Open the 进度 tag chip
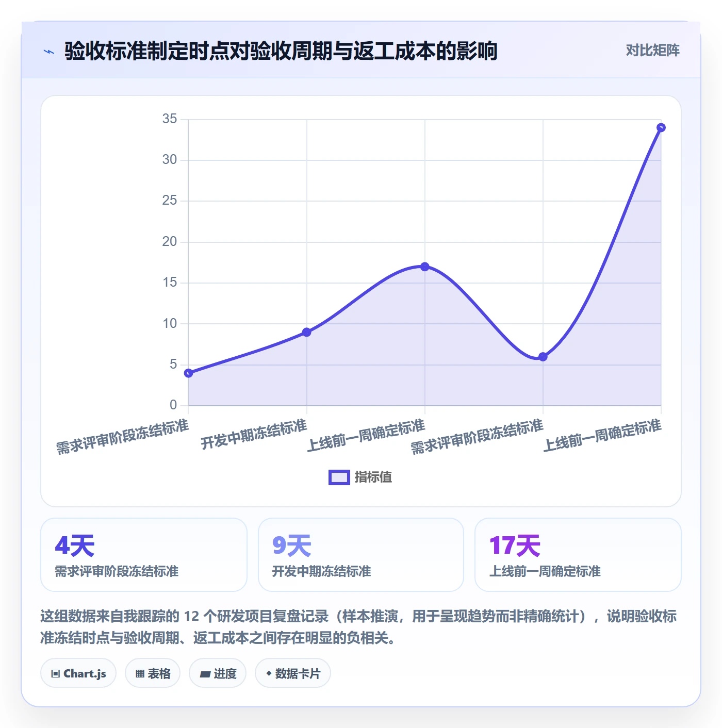Viewport: 722px width, 728px height. coord(218,673)
